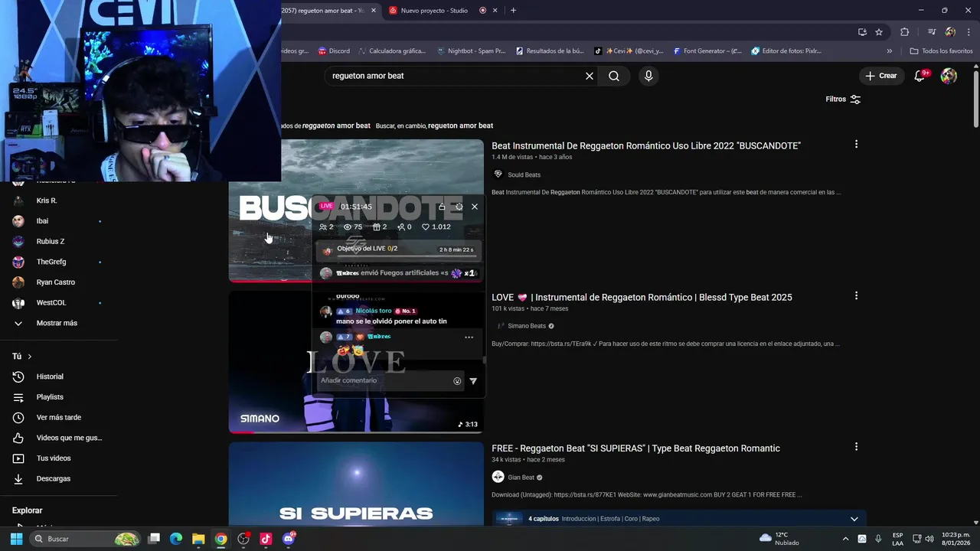Viewport: 980px width, 551px height.
Task: Open the Chrome extensions puzzle icon
Action: (x=904, y=32)
